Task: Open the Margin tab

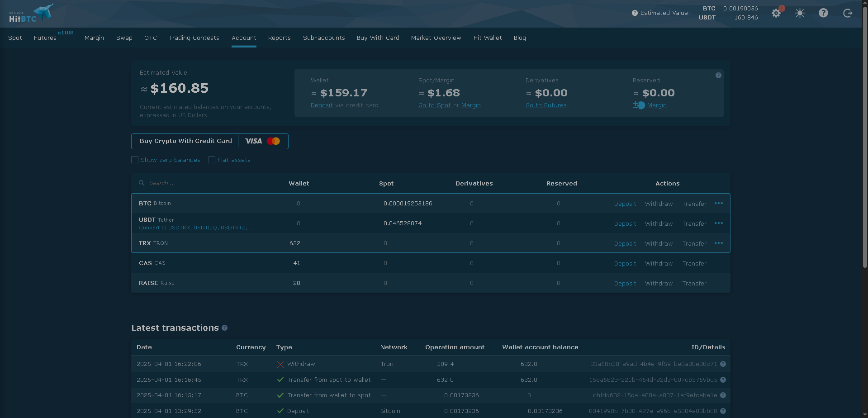Action: [94, 38]
